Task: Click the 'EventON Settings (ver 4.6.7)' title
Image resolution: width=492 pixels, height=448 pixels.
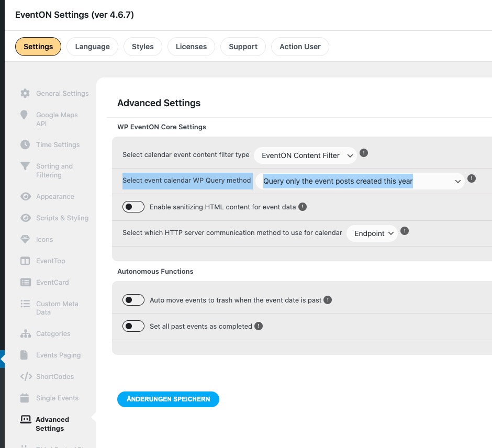Action: coord(74,15)
